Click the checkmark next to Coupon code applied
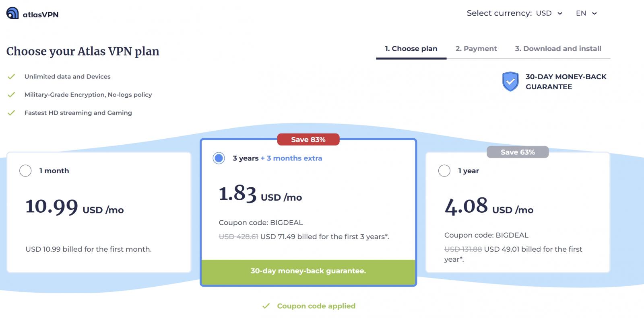This screenshot has height=318, width=644. pos(266,306)
